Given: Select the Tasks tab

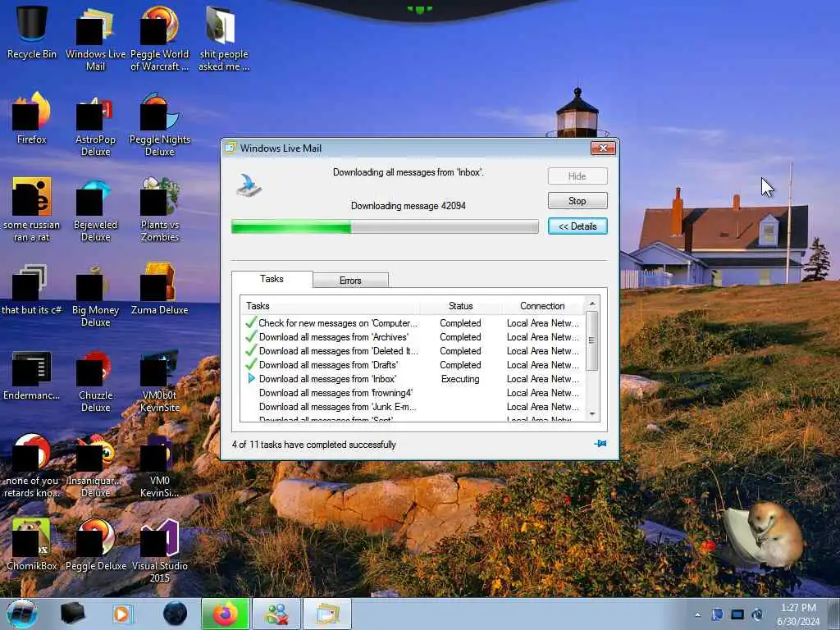Looking at the screenshot, I should tap(272, 279).
